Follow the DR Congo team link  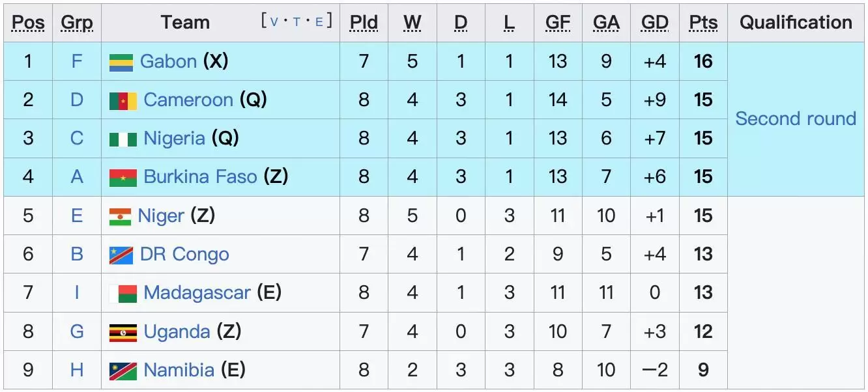[184, 254]
